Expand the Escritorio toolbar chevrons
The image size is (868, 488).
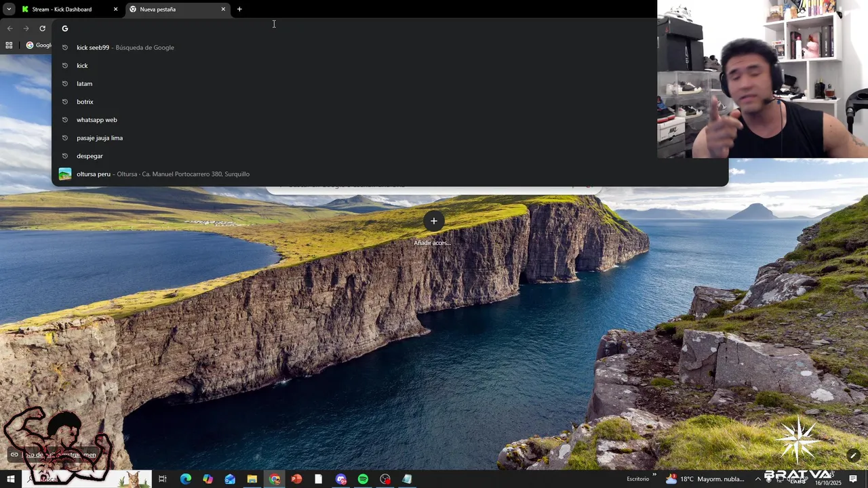pyautogui.click(x=654, y=475)
